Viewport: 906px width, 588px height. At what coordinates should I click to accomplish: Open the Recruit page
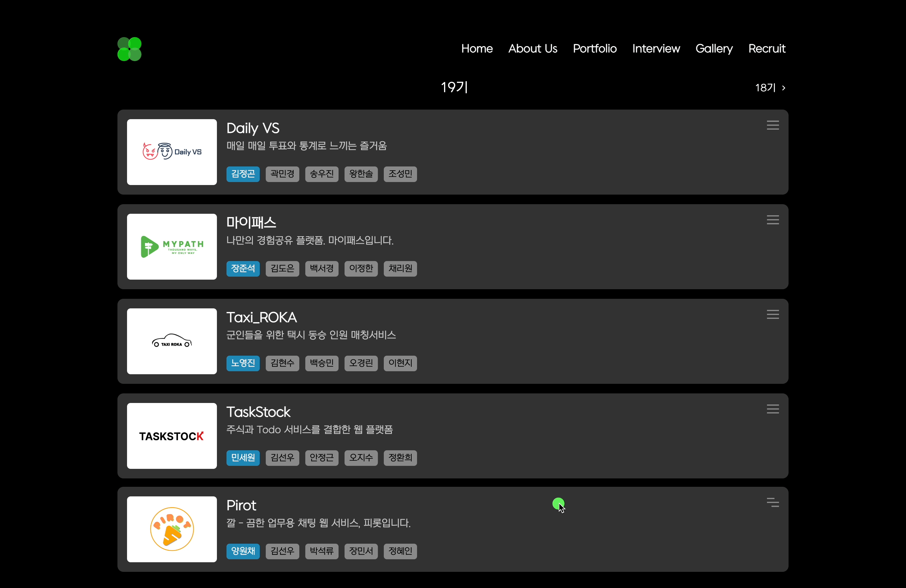(x=767, y=49)
